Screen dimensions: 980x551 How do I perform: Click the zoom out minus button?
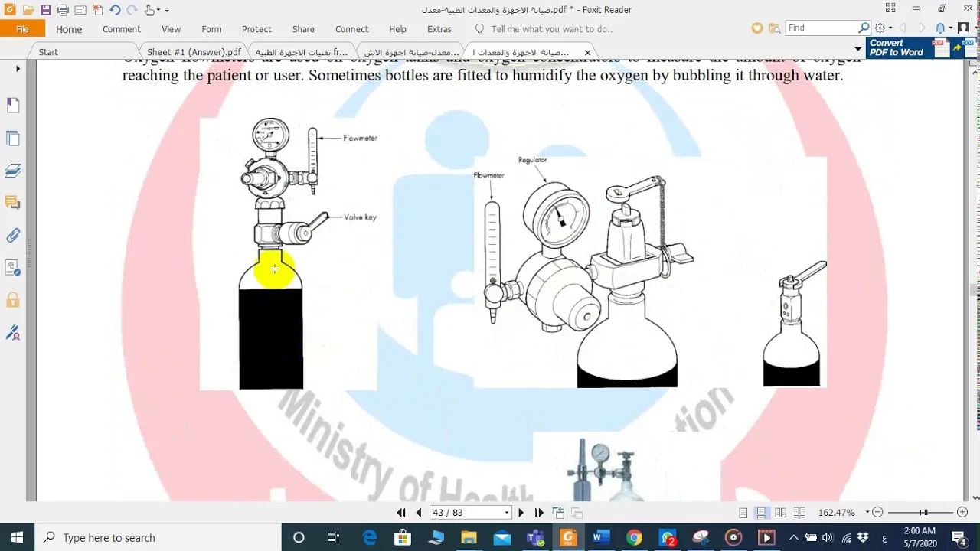(877, 513)
